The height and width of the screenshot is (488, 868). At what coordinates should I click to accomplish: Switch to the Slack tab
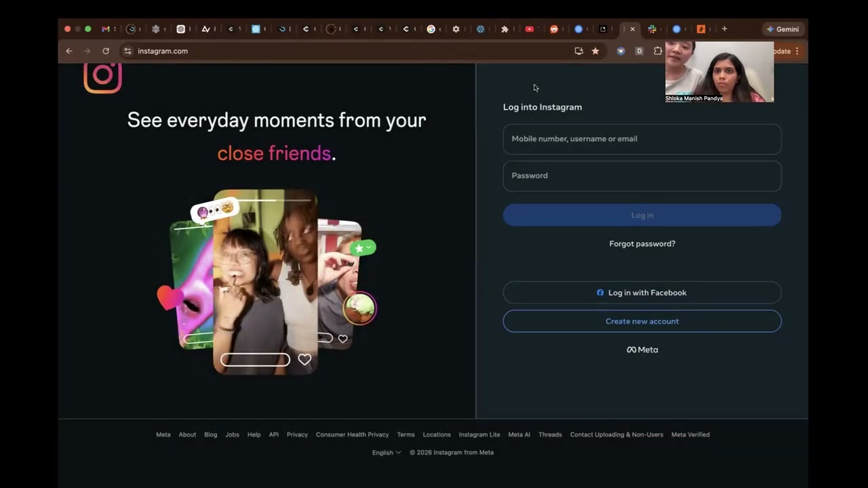click(x=652, y=29)
